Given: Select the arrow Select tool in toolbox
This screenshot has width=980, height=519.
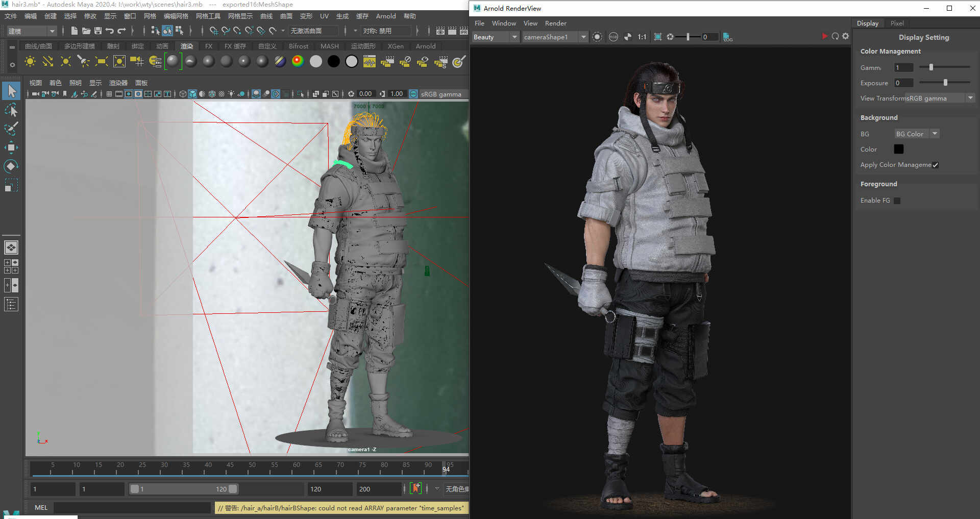Looking at the screenshot, I should point(11,91).
